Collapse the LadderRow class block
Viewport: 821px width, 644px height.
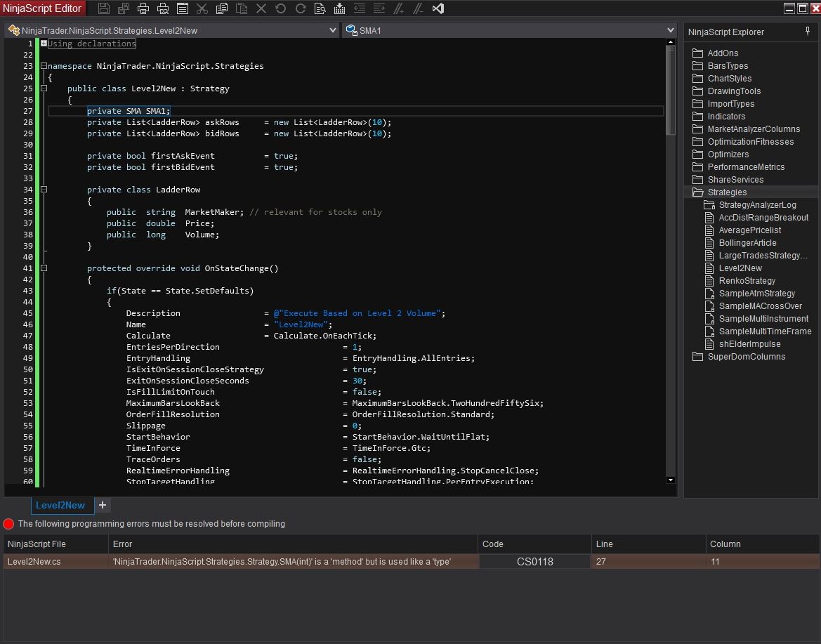[x=44, y=190]
